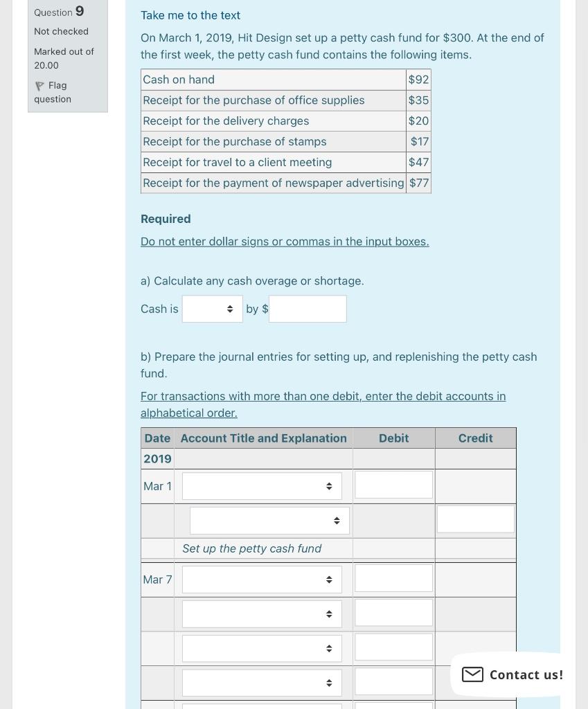Click the arrows on the first Mar 7 selector
The image size is (588, 709).
(x=329, y=580)
